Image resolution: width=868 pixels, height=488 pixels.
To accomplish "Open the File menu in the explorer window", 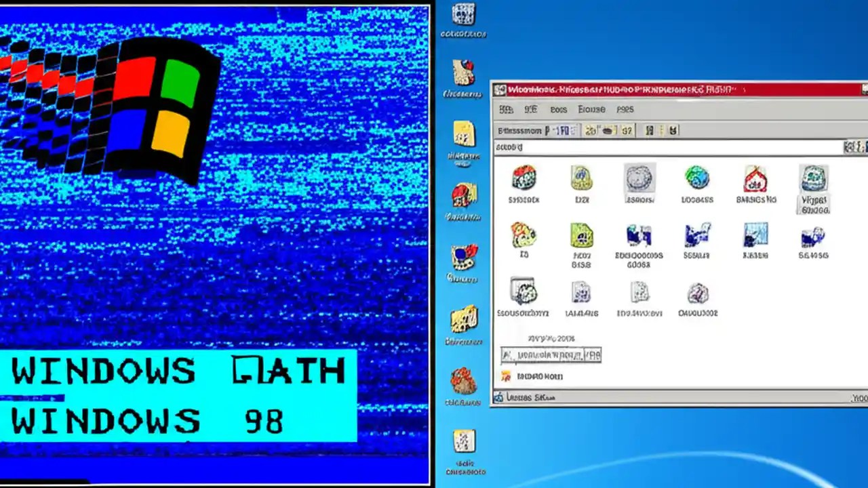I will click(x=506, y=109).
